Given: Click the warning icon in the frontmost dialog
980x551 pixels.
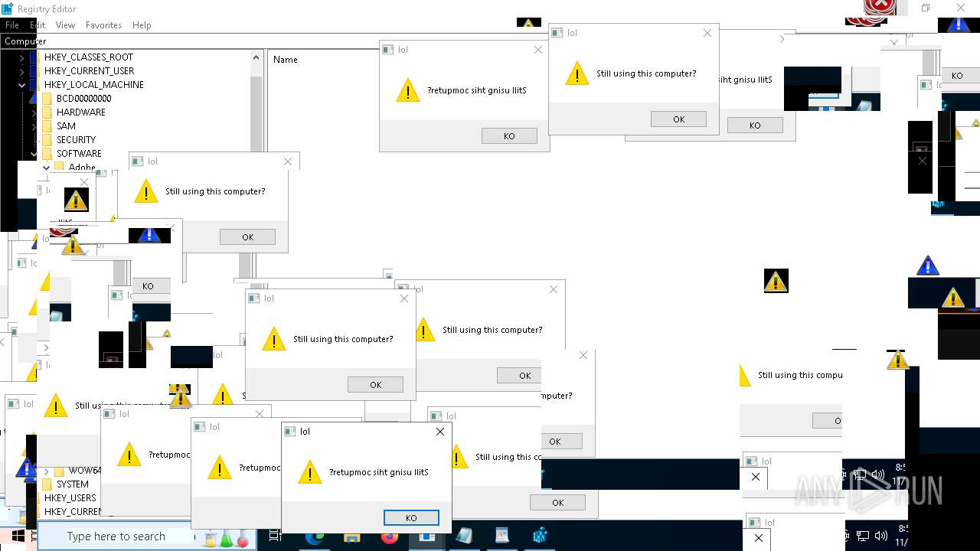Looking at the screenshot, I should point(309,472).
